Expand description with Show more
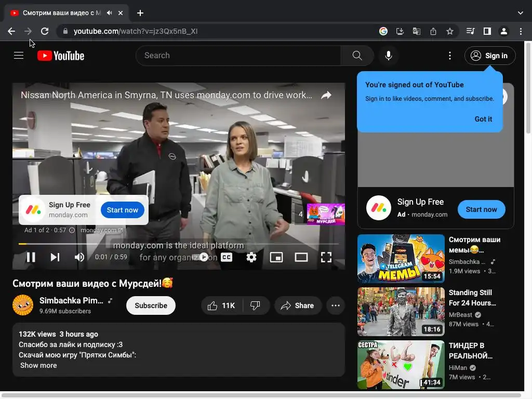Viewport: 532px width, 399px height. pos(38,365)
